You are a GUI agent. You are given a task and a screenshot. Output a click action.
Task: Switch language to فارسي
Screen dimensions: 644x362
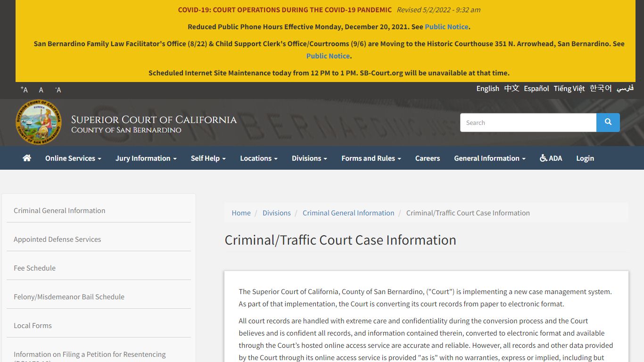[625, 89]
